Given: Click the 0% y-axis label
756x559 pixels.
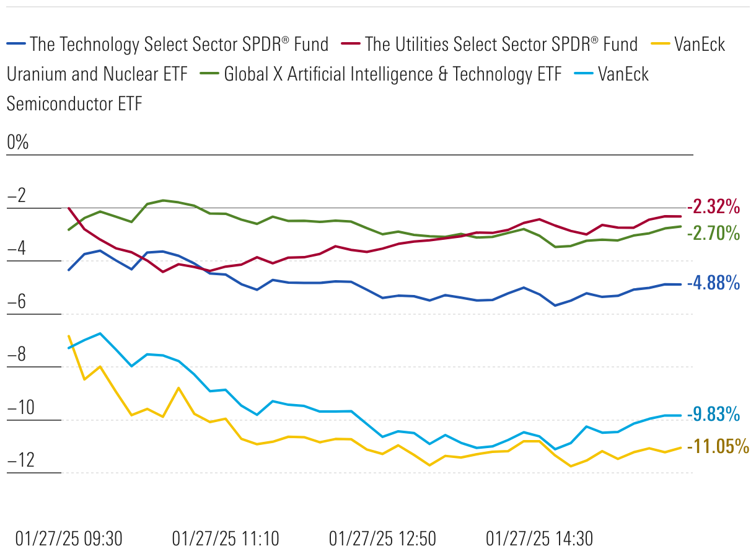Looking at the screenshot, I should (18, 143).
